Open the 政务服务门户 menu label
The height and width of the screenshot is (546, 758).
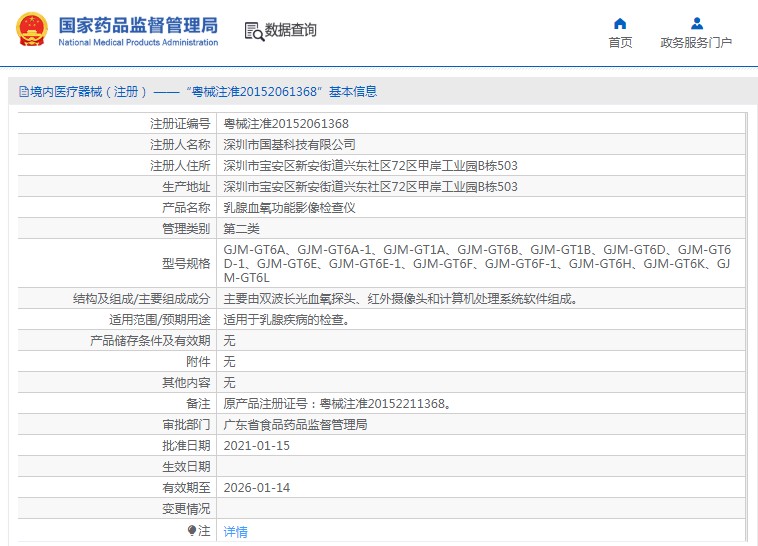tap(696, 43)
